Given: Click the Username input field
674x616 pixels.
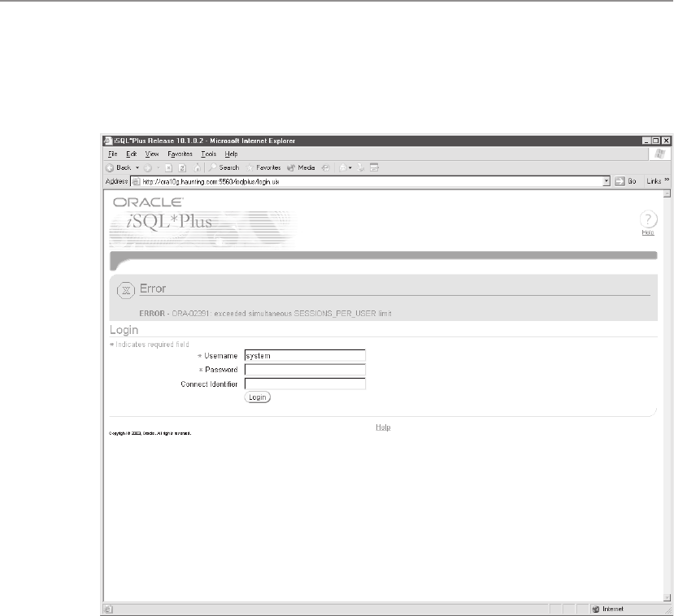Looking at the screenshot, I should (305, 356).
